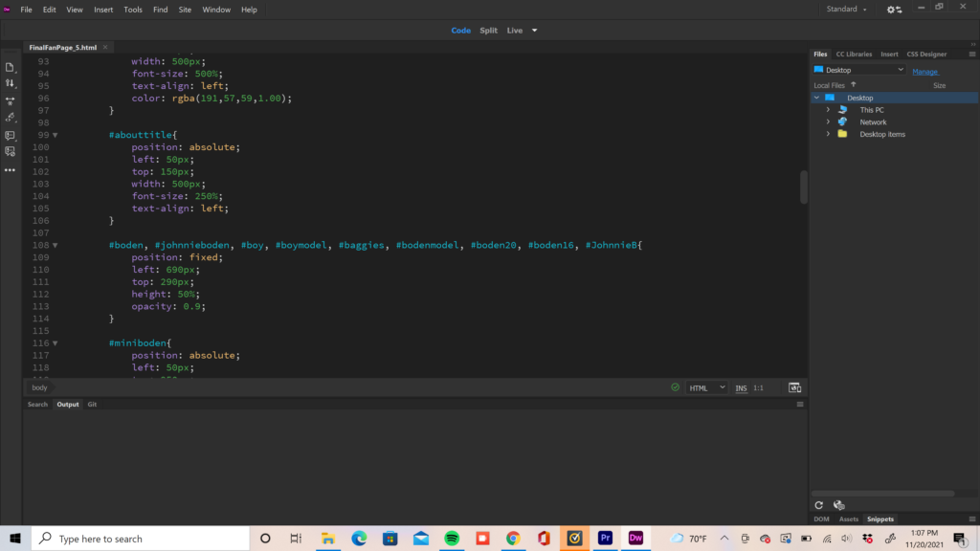
Task: Open the Standard workspace dropdown
Action: pyautogui.click(x=846, y=10)
